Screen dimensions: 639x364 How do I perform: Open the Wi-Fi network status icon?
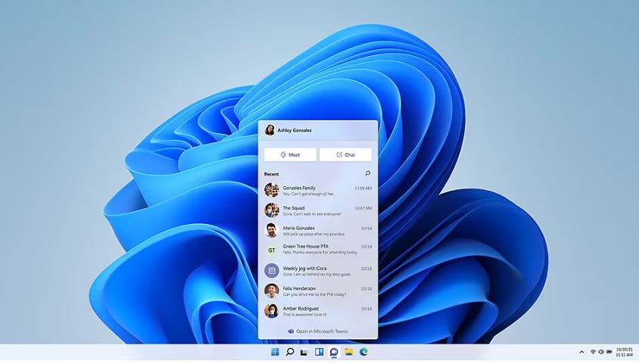click(593, 352)
